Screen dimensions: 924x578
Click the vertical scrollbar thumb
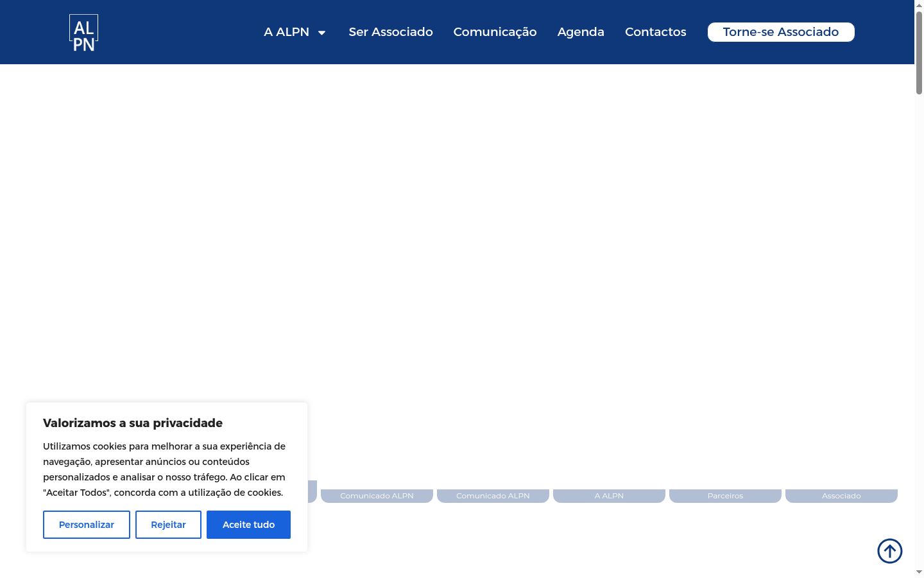pyautogui.click(x=919, y=53)
